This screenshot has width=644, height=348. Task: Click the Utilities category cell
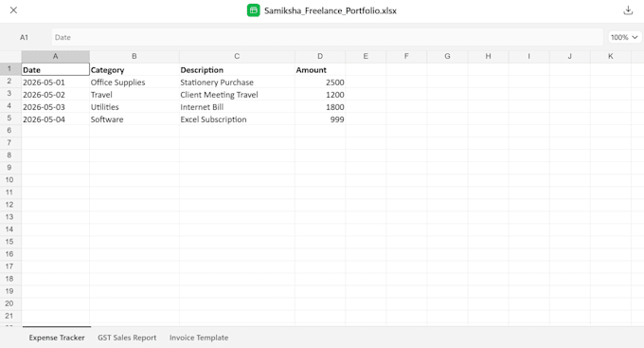pos(134,106)
